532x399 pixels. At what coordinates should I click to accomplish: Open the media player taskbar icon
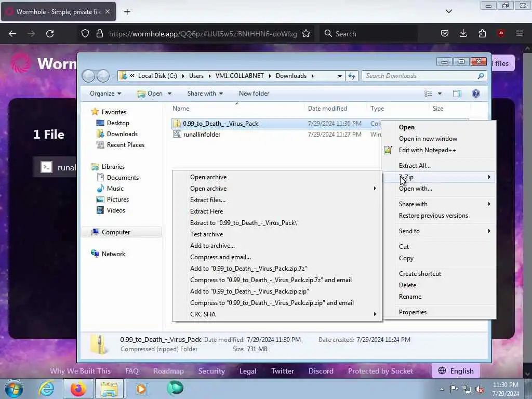pos(141,389)
